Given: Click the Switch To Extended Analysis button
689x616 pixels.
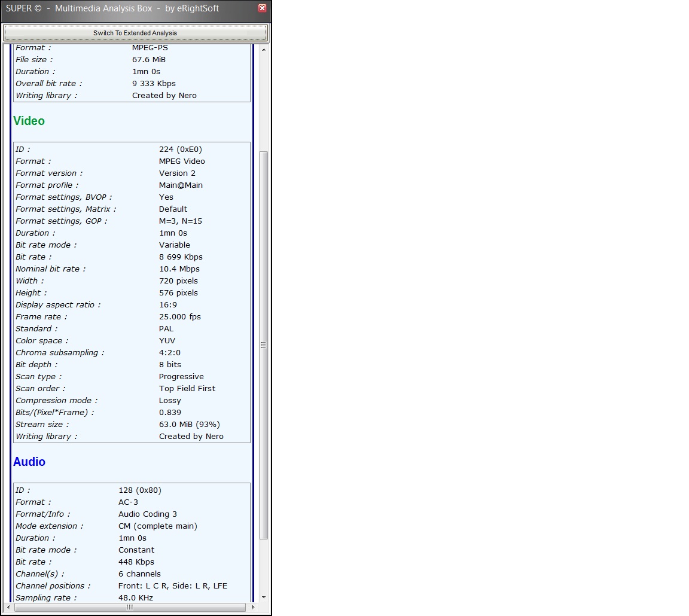Looking at the screenshot, I should [135, 33].
